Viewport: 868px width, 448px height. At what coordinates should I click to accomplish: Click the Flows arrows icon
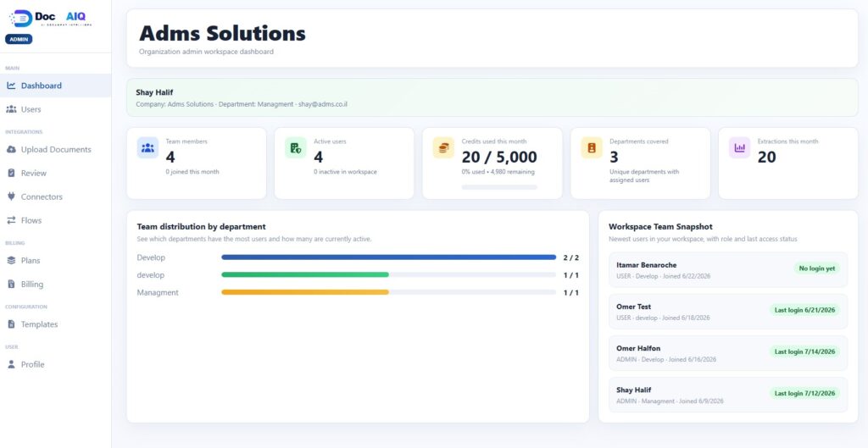(11, 220)
